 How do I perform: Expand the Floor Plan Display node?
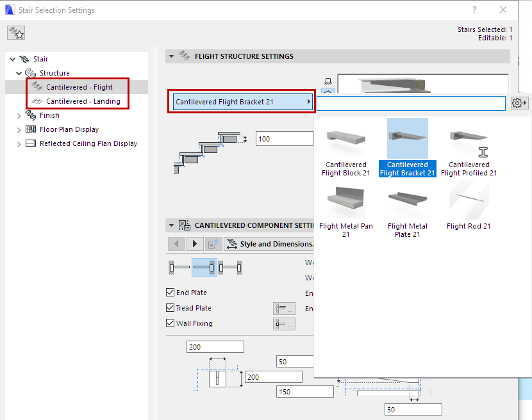19,130
